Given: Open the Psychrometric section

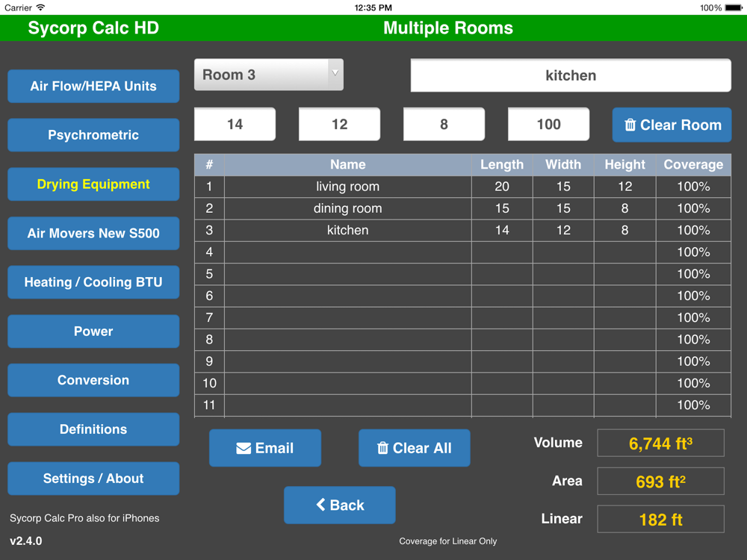Looking at the screenshot, I should tap(93, 135).
